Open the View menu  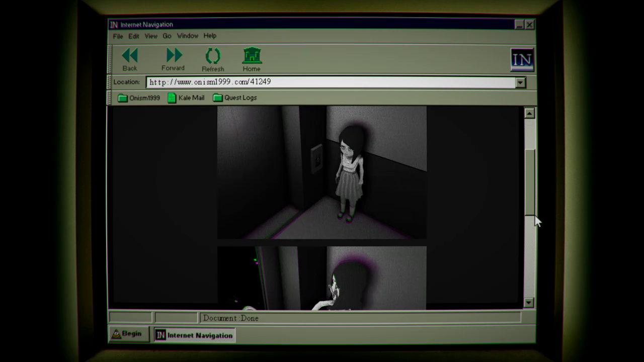click(x=151, y=36)
